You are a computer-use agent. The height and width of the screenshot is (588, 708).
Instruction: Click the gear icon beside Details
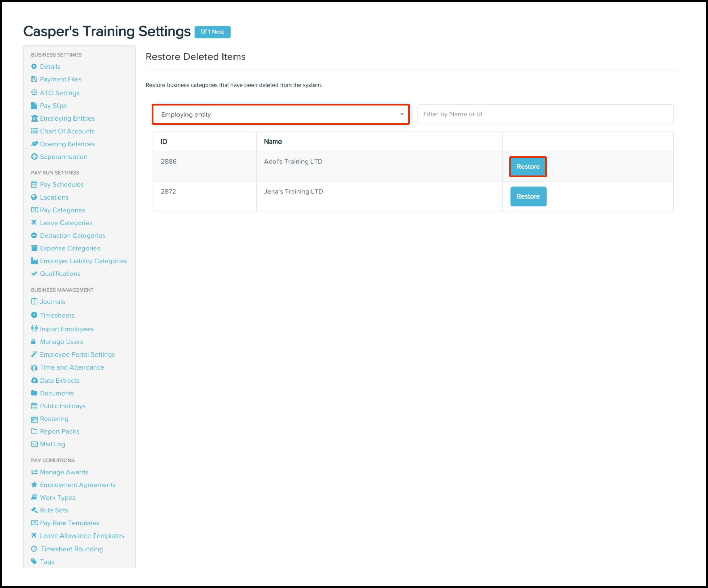point(34,66)
